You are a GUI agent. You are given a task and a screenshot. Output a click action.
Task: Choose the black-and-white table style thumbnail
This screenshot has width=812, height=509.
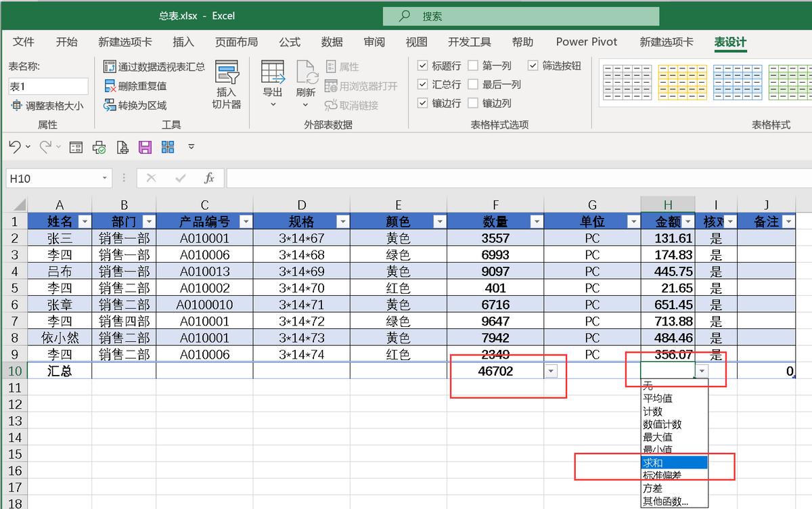coord(627,82)
